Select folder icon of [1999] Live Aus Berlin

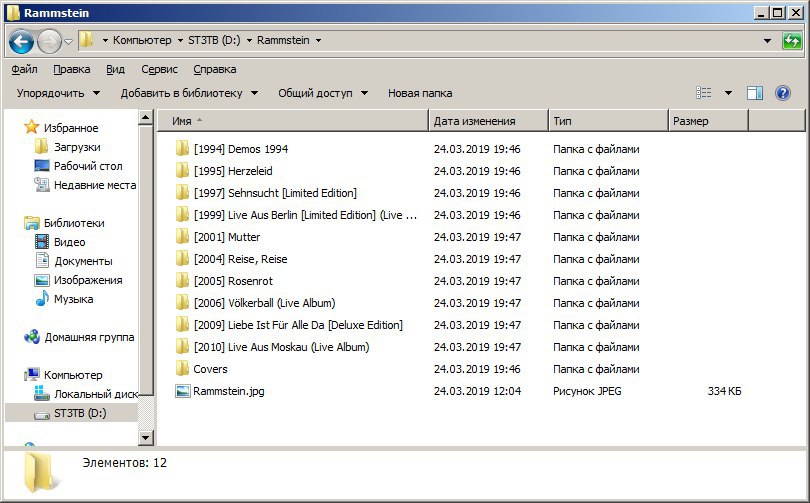point(182,215)
